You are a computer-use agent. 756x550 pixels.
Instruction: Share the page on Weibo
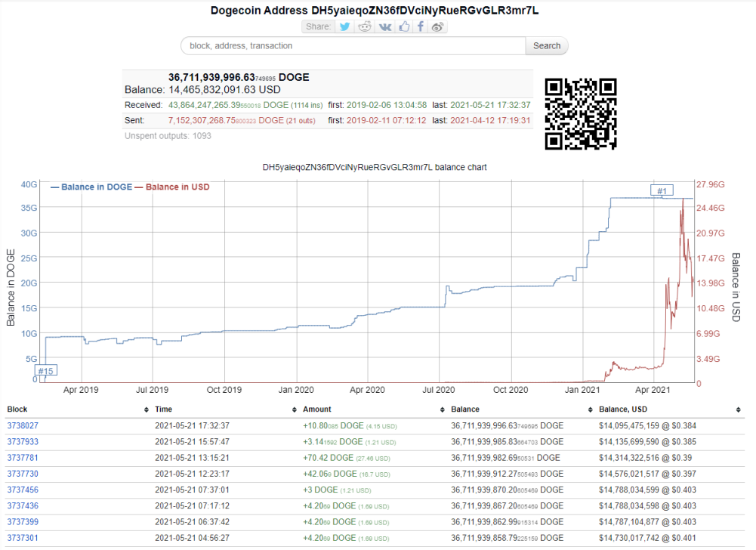pyautogui.click(x=437, y=26)
